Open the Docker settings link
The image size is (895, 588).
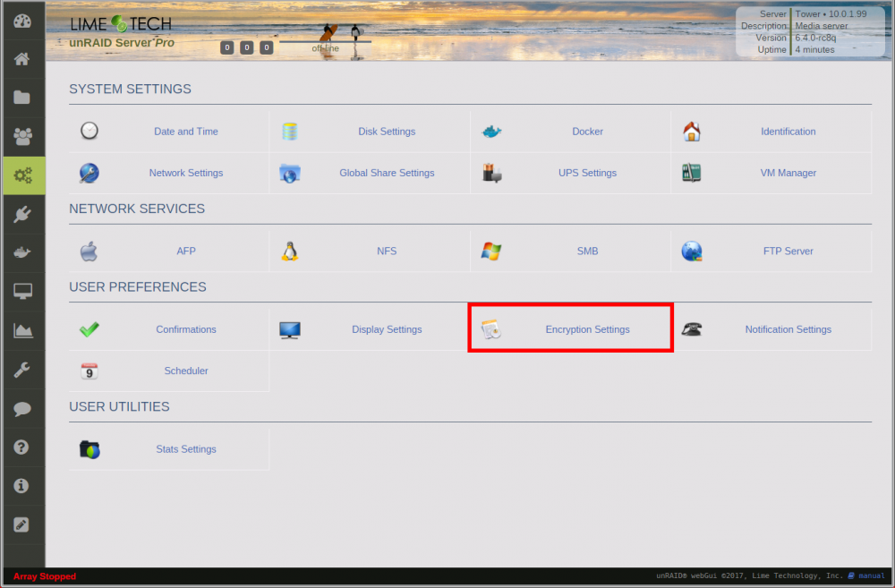point(587,132)
